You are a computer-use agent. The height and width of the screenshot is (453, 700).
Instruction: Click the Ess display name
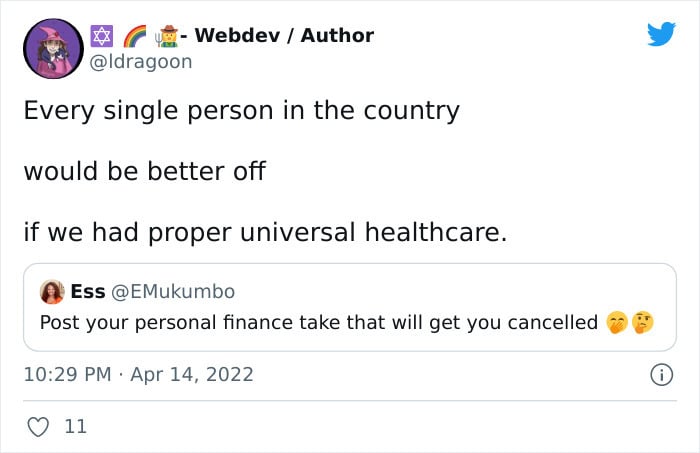[88, 292]
